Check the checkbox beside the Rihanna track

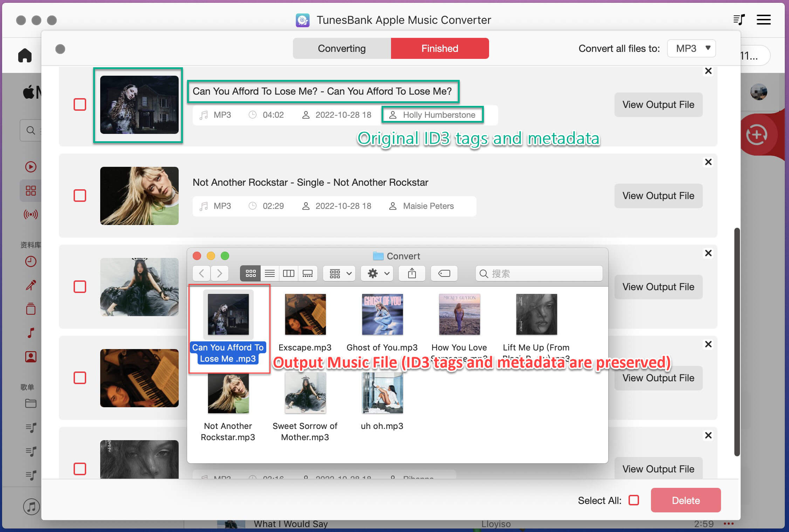(80, 469)
